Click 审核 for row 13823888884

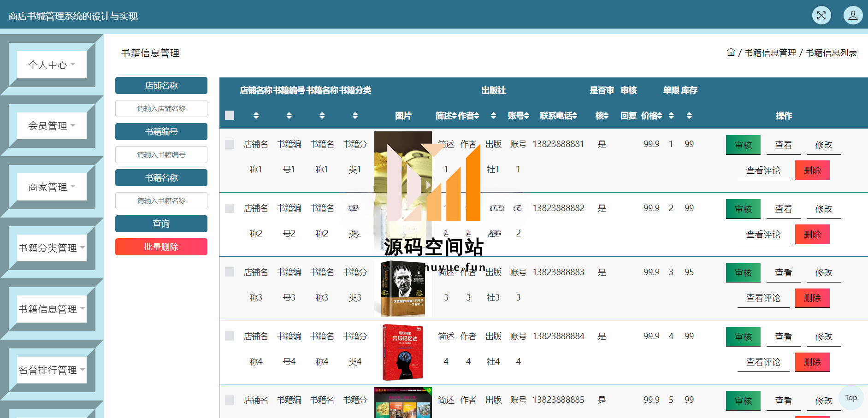pyautogui.click(x=743, y=336)
